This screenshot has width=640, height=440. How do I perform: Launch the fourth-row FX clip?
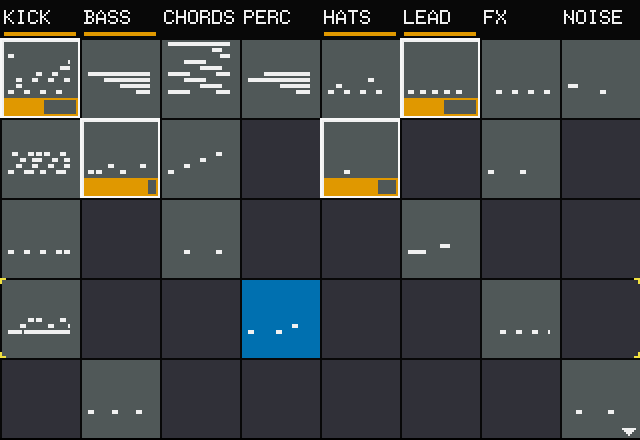(520, 318)
